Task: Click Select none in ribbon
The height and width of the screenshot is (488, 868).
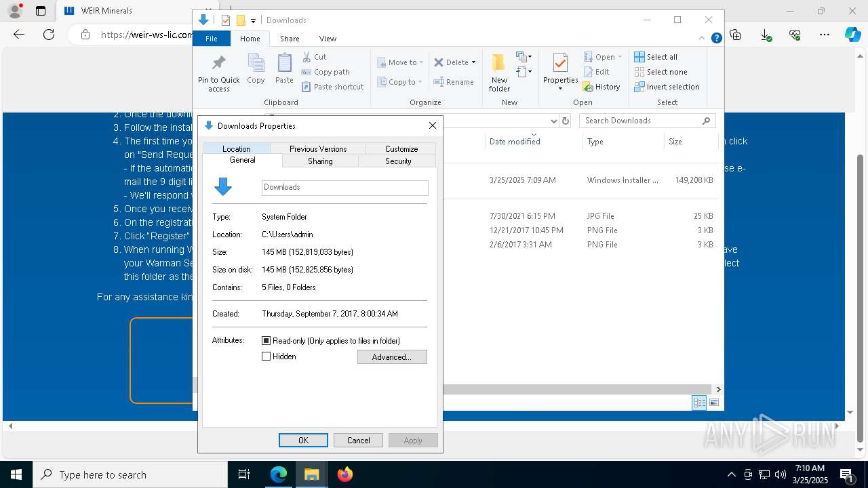Action: [x=660, y=72]
